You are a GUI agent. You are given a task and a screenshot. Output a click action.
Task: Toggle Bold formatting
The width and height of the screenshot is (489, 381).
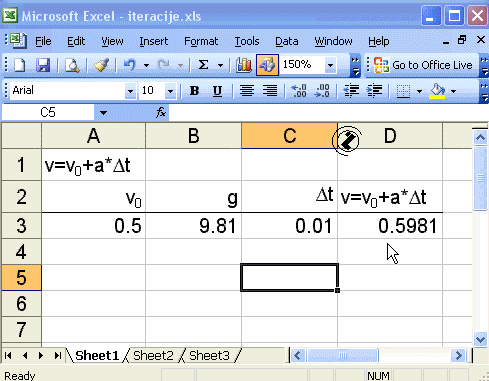[194, 91]
